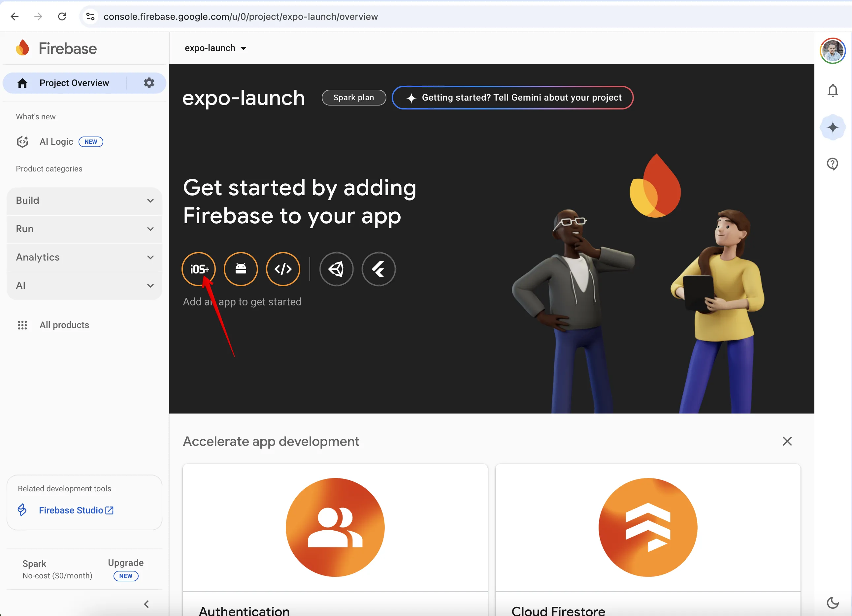Expand the Build category
This screenshot has height=616, width=852.
[84, 200]
